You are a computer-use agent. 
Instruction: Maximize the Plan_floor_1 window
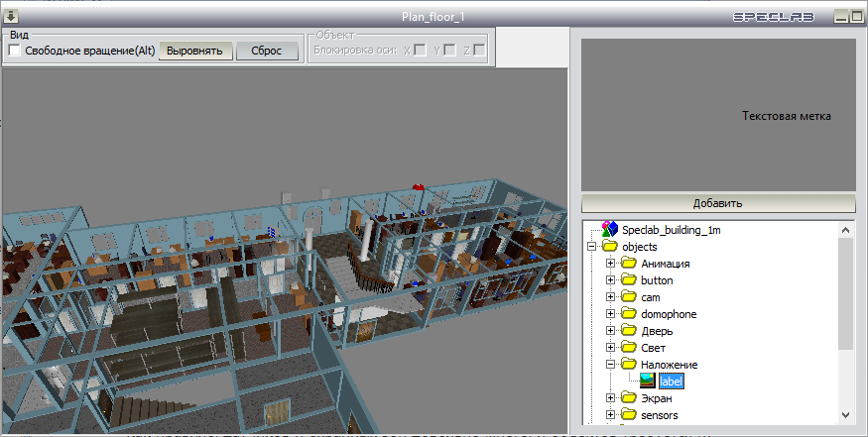tap(856, 17)
